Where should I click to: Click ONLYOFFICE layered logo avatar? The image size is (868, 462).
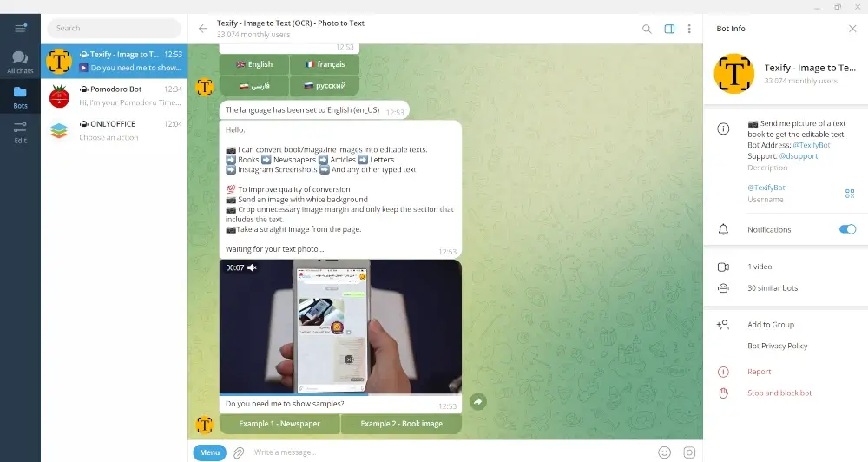[x=59, y=131]
